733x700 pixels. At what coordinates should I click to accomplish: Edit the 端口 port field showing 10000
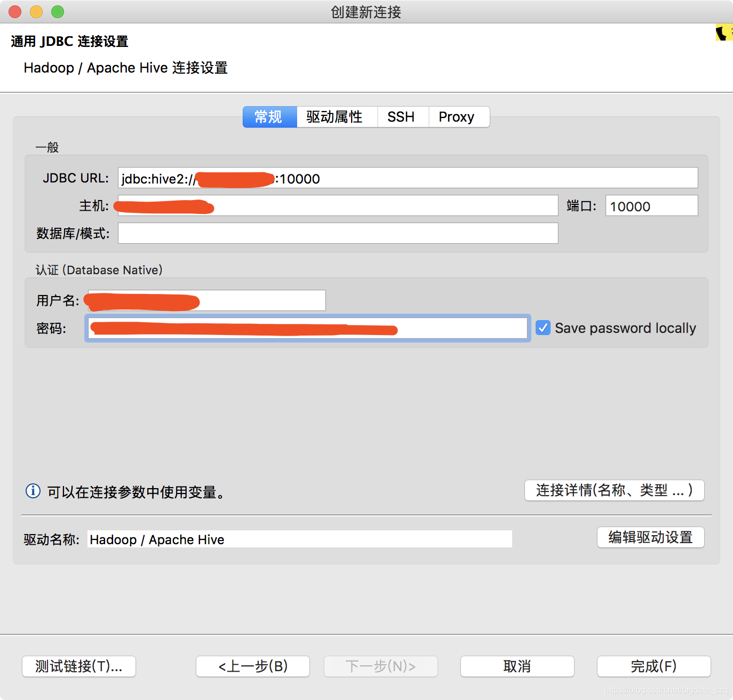[651, 205]
